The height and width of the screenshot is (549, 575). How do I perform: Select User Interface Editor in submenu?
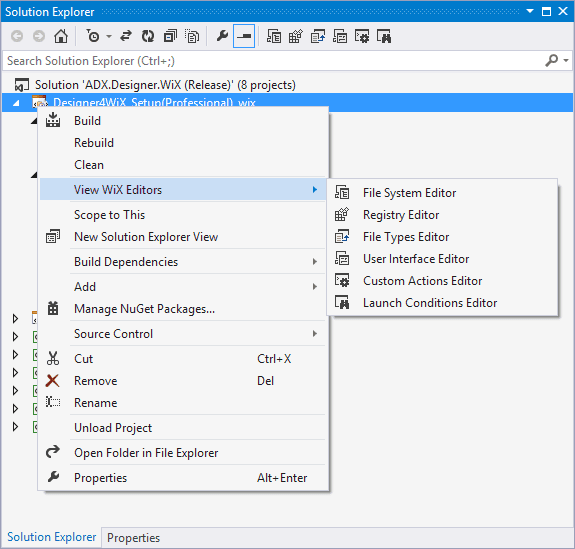coord(442,259)
